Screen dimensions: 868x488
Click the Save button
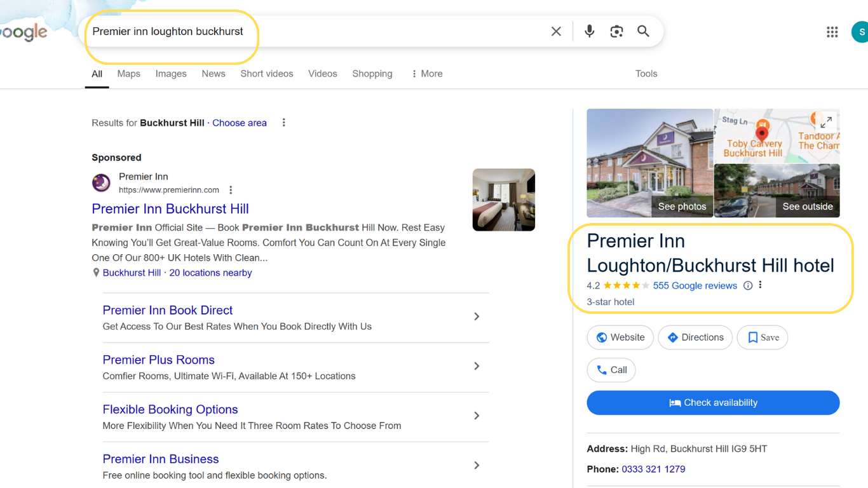(763, 337)
